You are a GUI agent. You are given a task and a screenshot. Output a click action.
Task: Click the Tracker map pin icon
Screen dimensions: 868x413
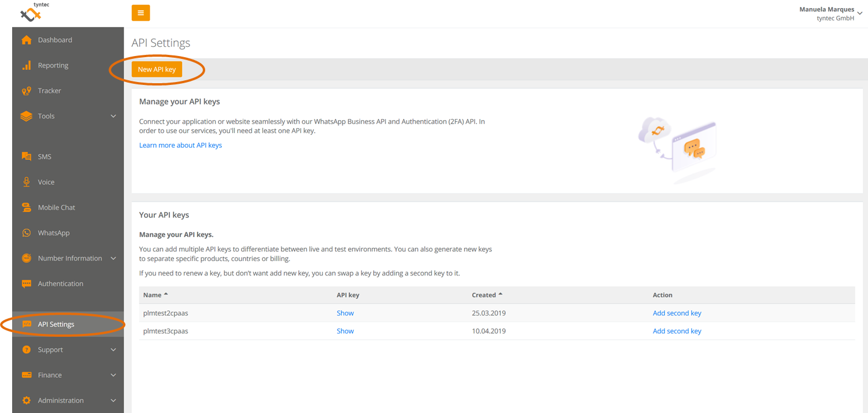27,91
